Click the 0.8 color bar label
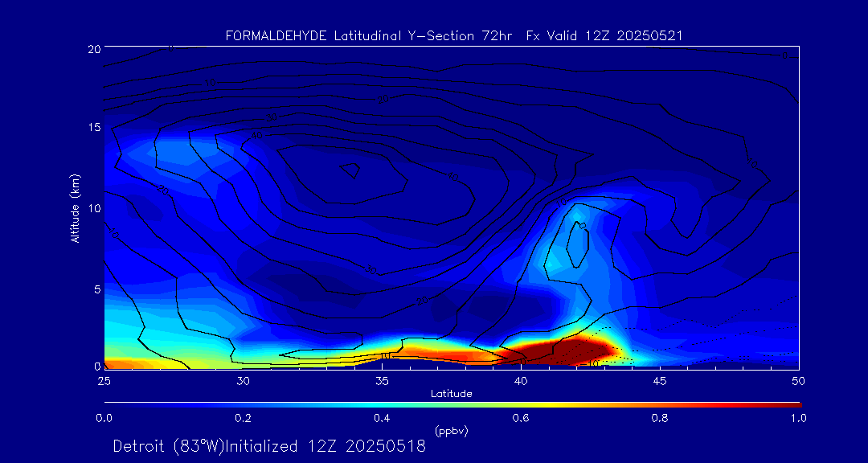The height and width of the screenshot is (463, 868). (661, 418)
